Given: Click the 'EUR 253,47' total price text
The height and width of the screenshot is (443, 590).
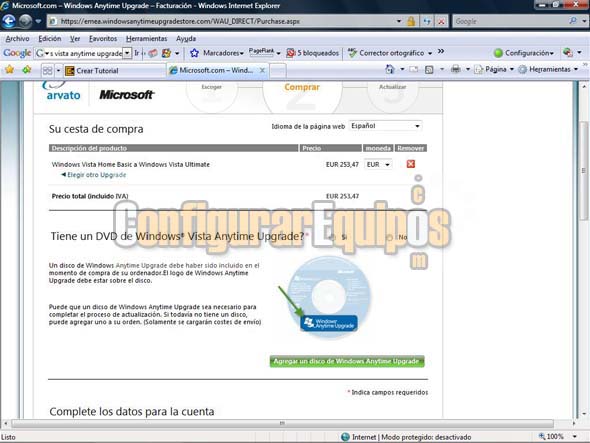Looking at the screenshot, I should point(342,196).
